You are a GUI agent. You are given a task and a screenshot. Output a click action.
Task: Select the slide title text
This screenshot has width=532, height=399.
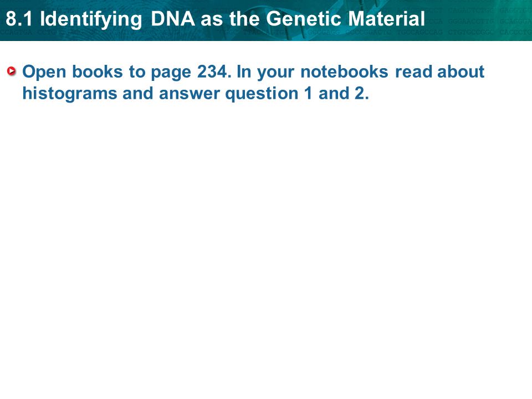[216, 19]
